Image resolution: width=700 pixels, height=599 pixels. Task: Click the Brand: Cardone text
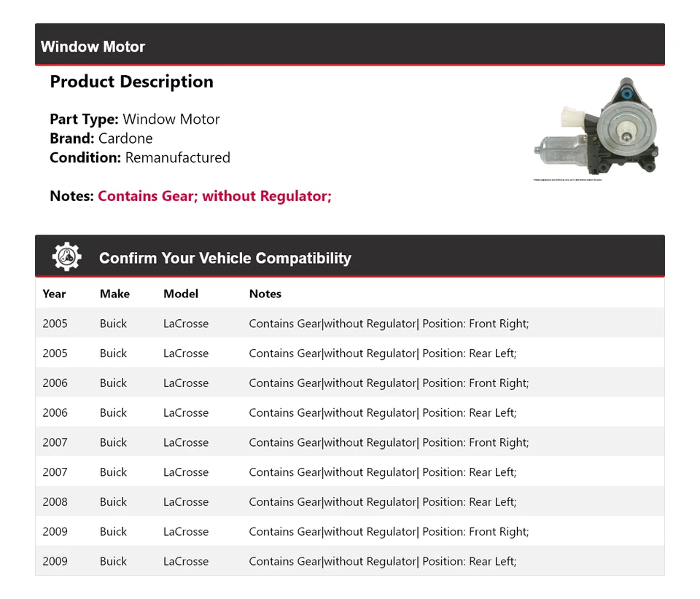point(101,138)
